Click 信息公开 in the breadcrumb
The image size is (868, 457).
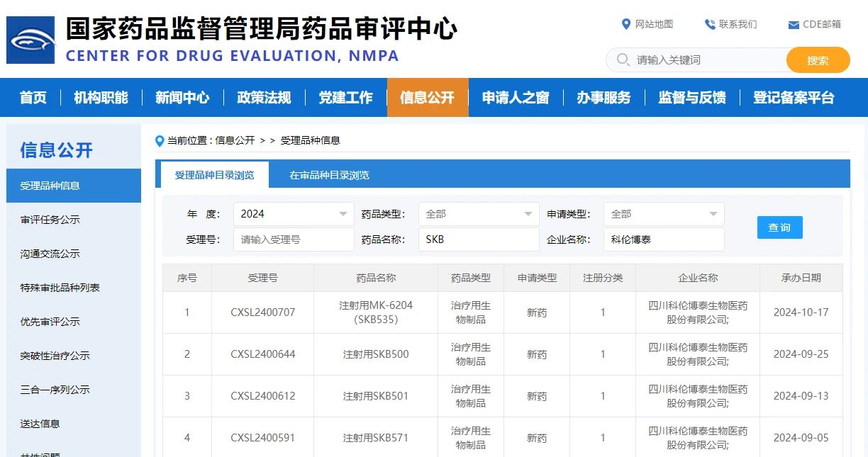[235, 140]
